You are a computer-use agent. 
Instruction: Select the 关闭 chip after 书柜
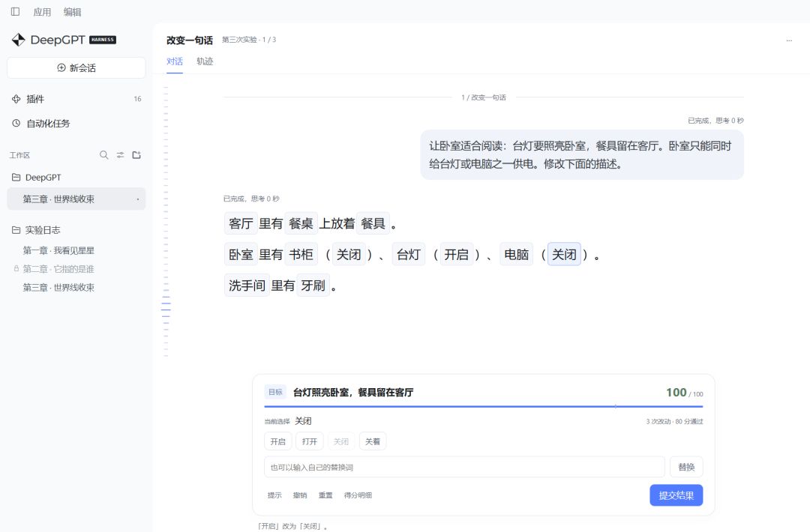coord(349,255)
